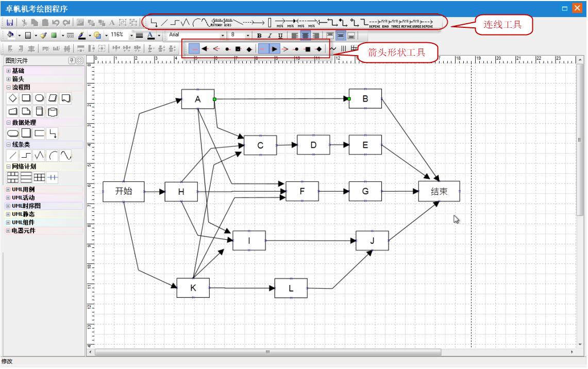
Task: Toggle Bold text formatting
Action: pyautogui.click(x=259, y=36)
